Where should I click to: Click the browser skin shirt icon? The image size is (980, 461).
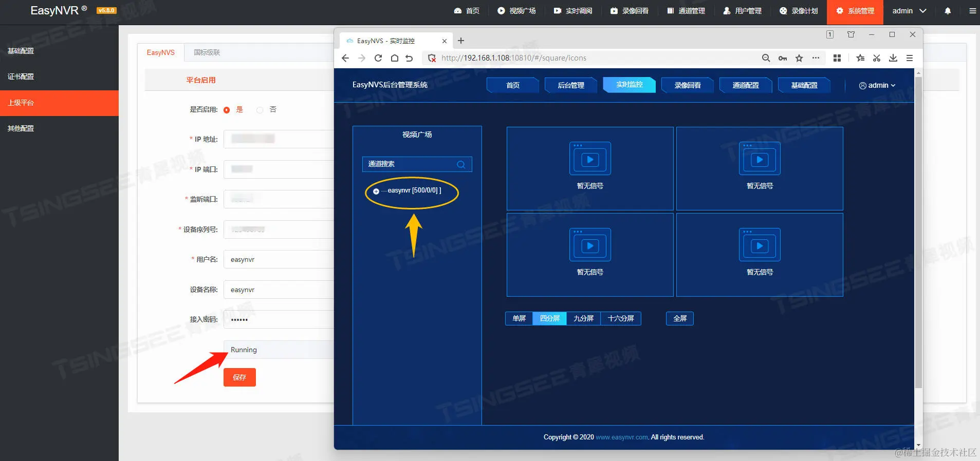pyautogui.click(x=851, y=34)
